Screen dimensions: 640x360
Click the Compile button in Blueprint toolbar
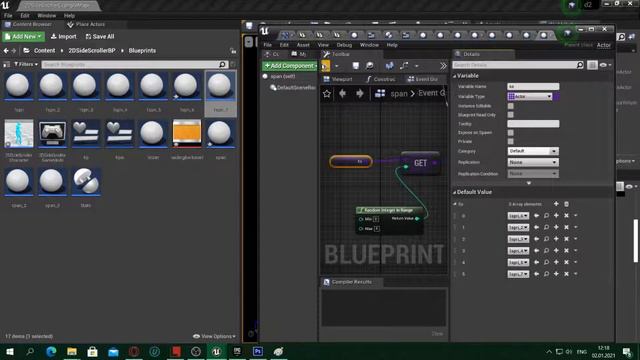coord(325,66)
